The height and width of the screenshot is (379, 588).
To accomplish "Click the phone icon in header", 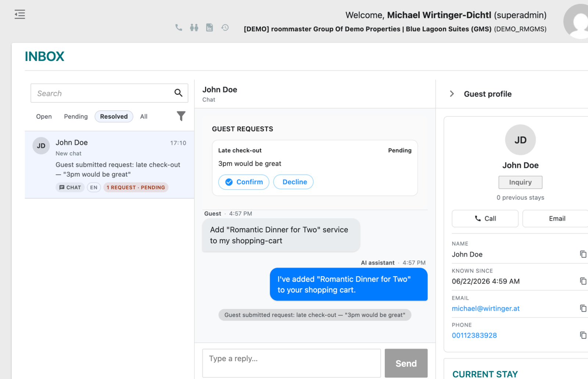I will (x=179, y=28).
